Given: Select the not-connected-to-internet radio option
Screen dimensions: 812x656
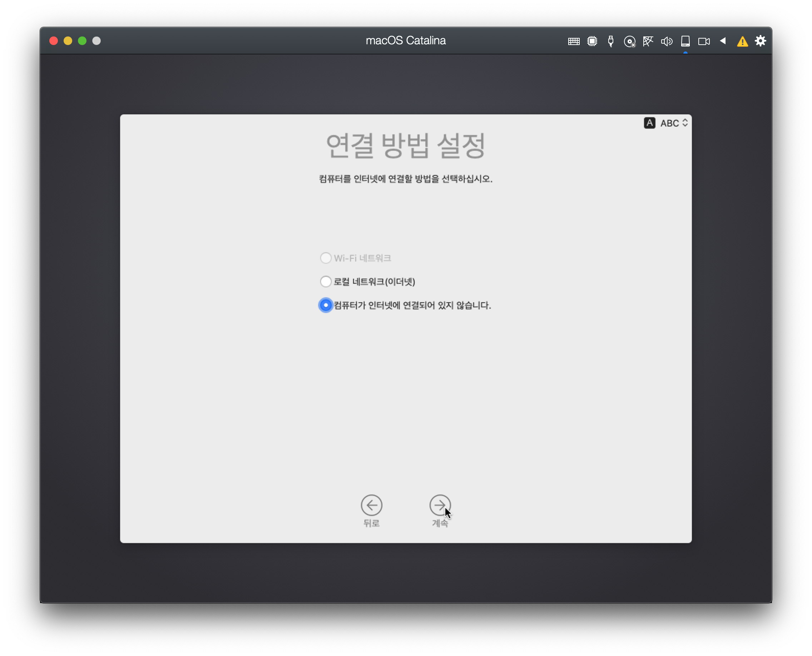Looking at the screenshot, I should tap(326, 305).
